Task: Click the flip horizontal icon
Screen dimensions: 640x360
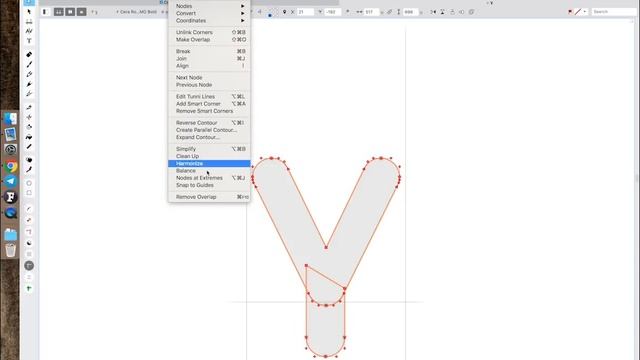Action: click(433, 12)
